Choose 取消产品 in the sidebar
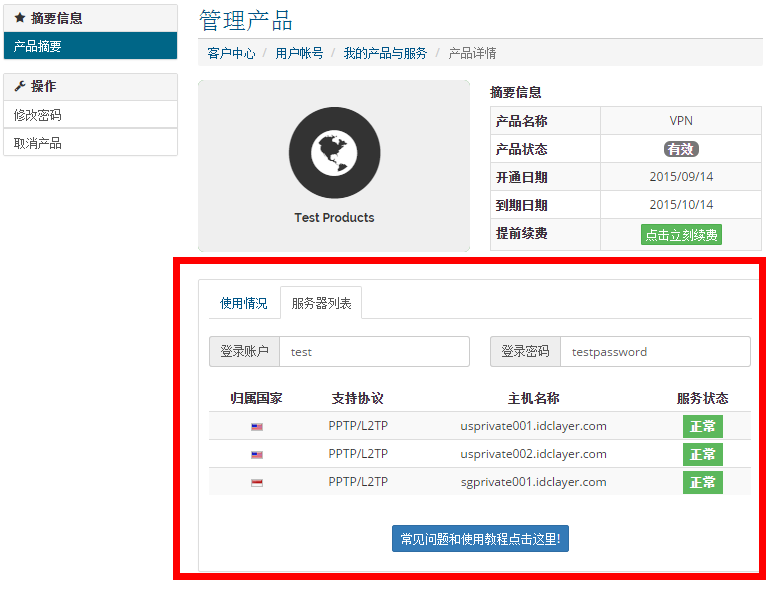The width and height of the screenshot is (767, 592). [x=90, y=143]
